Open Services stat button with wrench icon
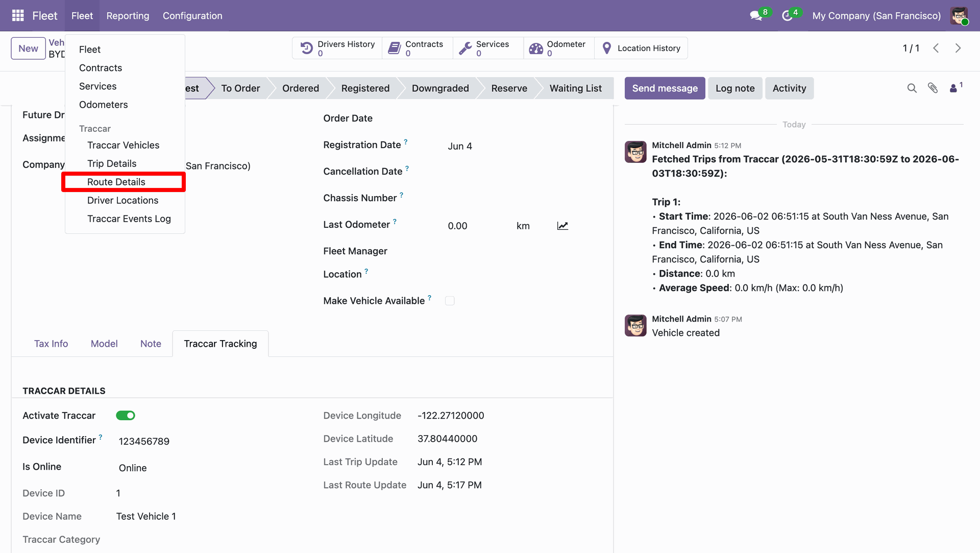 (x=488, y=48)
